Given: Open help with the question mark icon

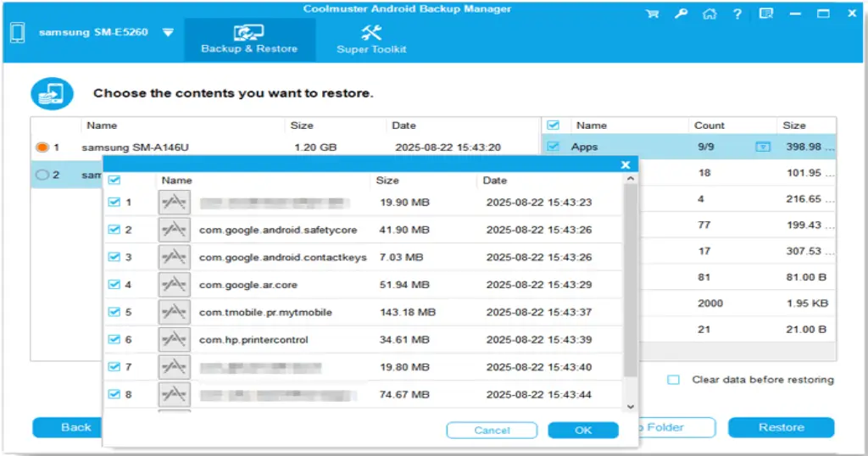Looking at the screenshot, I should pyautogui.click(x=737, y=14).
